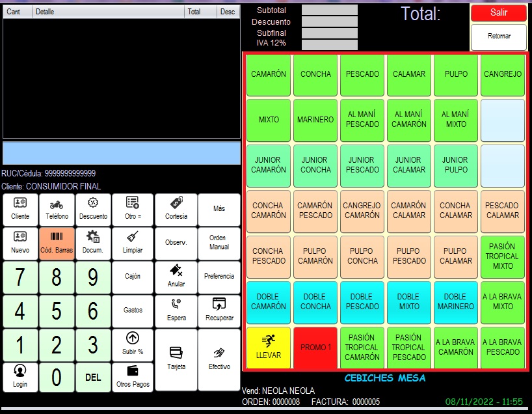Screen dimensions: 532x414
Task: Expand more options with Más
Action: point(219,209)
